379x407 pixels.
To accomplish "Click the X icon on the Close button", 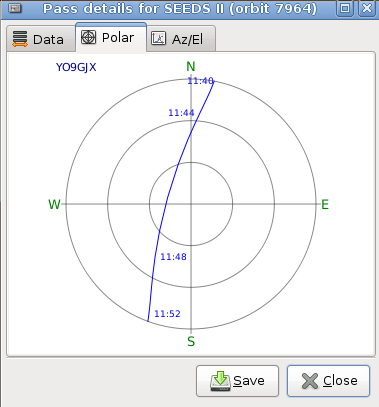I will [310, 381].
